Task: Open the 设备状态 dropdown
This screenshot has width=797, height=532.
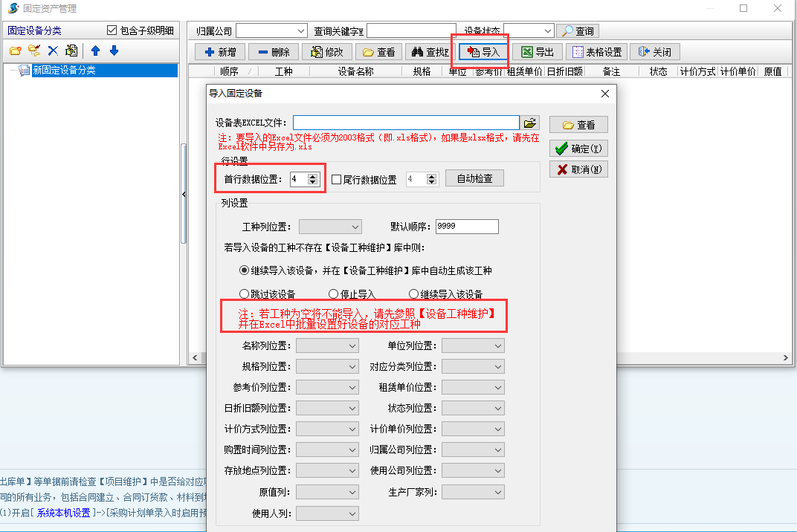Action: click(x=549, y=30)
